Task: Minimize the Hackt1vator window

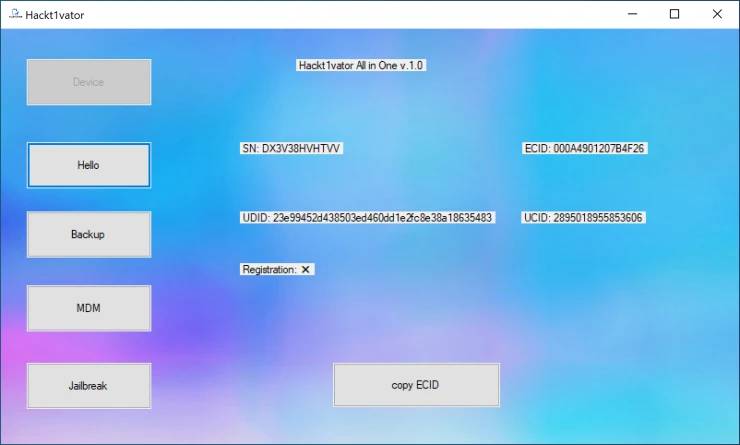Action: click(x=632, y=14)
